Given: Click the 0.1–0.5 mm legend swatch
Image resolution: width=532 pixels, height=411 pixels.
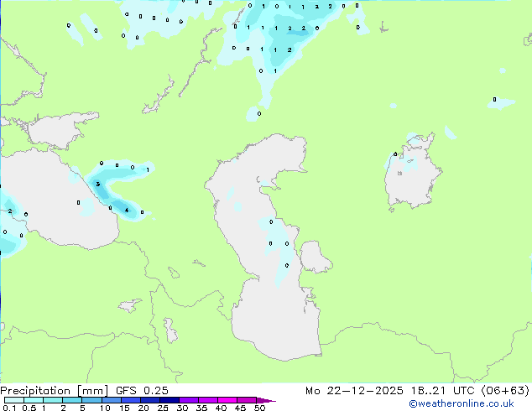Looking at the screenshot, I should (x=14, y=400).
